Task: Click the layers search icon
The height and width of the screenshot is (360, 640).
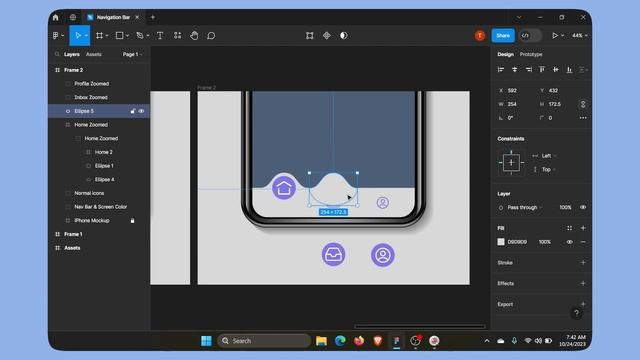Action: (57, 54)
